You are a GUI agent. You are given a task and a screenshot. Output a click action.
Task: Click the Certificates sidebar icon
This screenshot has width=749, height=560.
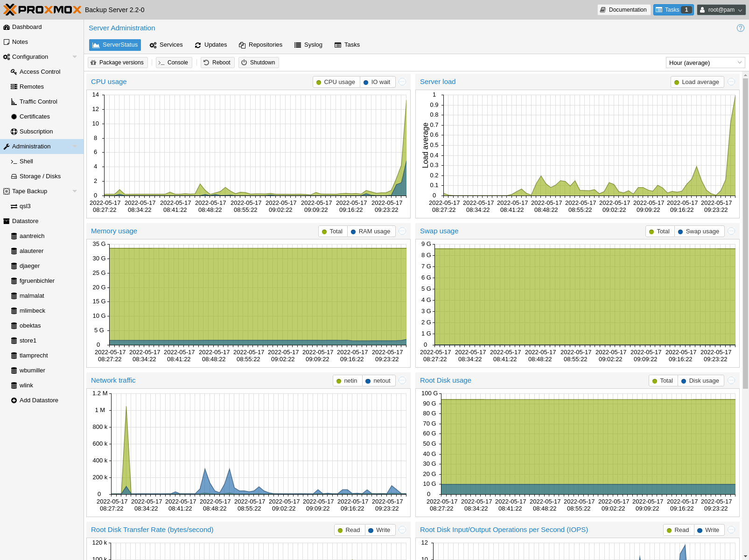tap(14, 117)
